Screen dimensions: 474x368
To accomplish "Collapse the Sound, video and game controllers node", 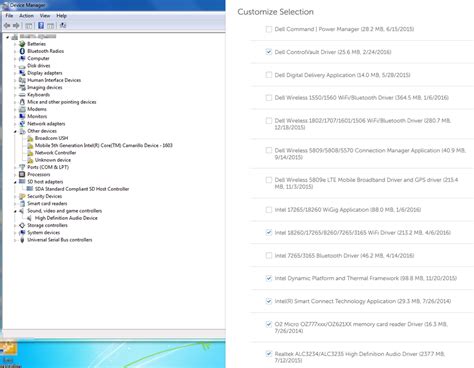I will click(15, 211).
